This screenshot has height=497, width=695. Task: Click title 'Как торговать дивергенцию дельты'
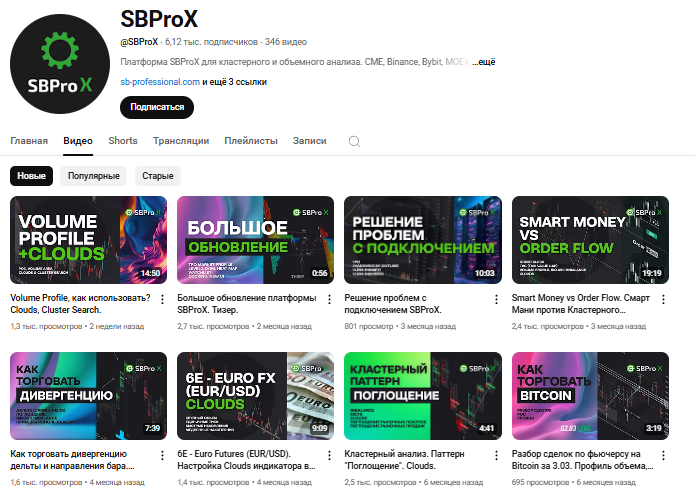click(72, 460)
